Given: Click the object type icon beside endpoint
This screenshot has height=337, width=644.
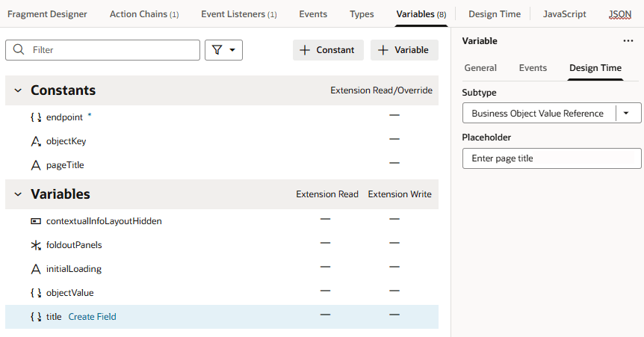Looking at the screenshot, I should click(36, 117).
